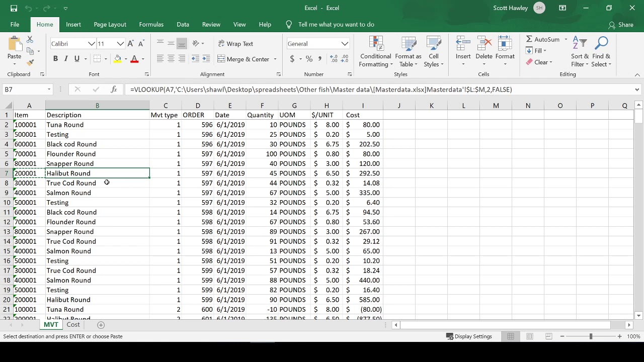Switch to the Data ribbon tab

[183, 24]
